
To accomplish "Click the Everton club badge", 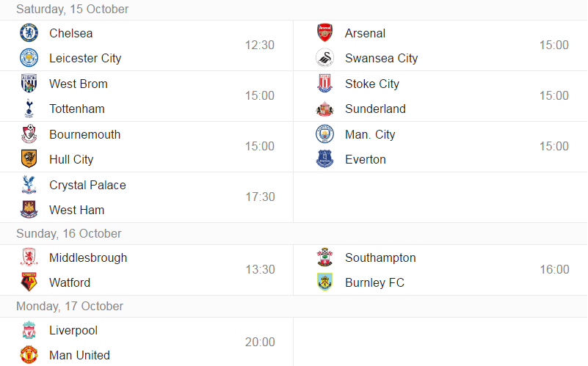I will [x=324, y=159].
